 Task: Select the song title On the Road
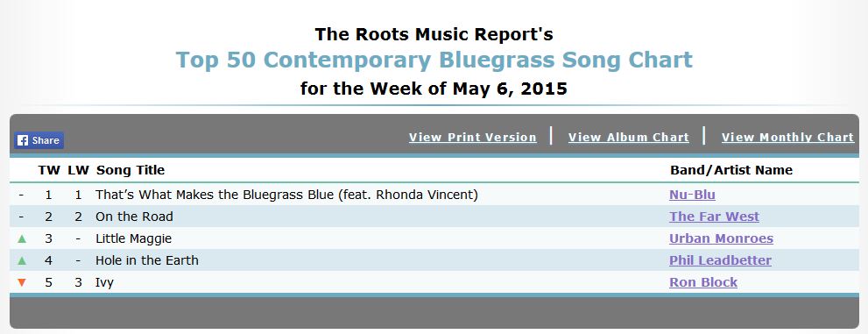click(x=134, y=217)
